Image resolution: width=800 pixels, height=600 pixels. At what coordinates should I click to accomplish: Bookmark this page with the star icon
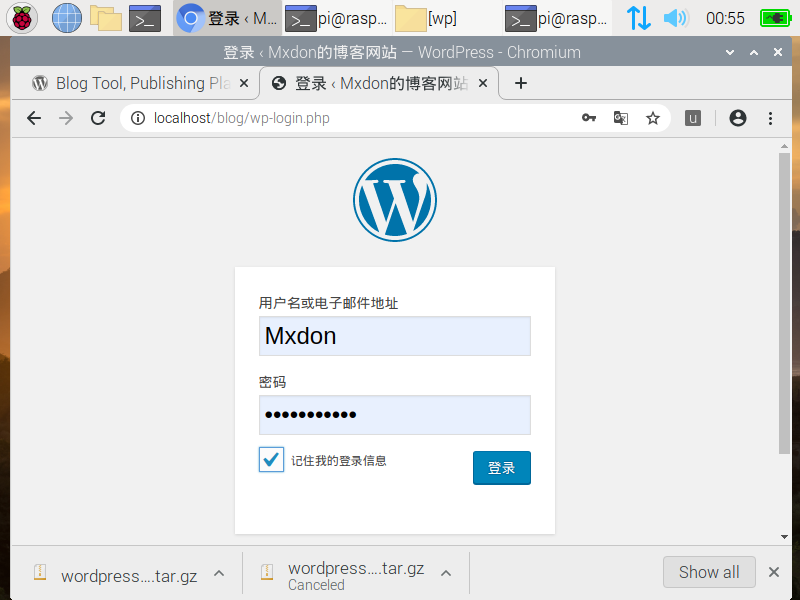tap(653, 118)
